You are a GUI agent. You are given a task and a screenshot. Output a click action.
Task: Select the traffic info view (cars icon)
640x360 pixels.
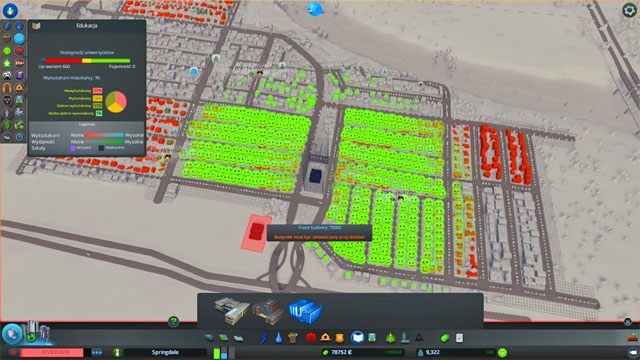click(7, 76)
